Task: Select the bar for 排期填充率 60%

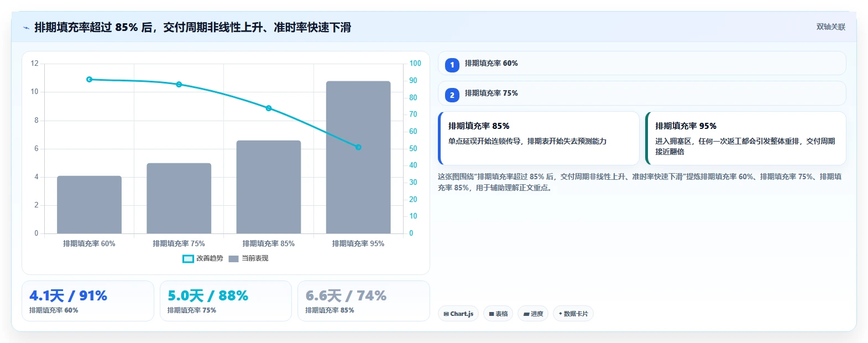Action: [89, 205]
